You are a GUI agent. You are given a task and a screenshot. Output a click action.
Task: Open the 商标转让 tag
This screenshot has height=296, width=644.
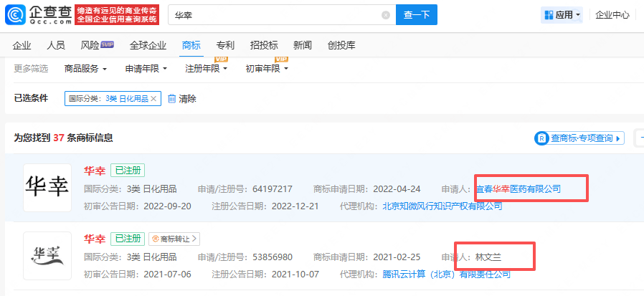click(x=174, y=239)
